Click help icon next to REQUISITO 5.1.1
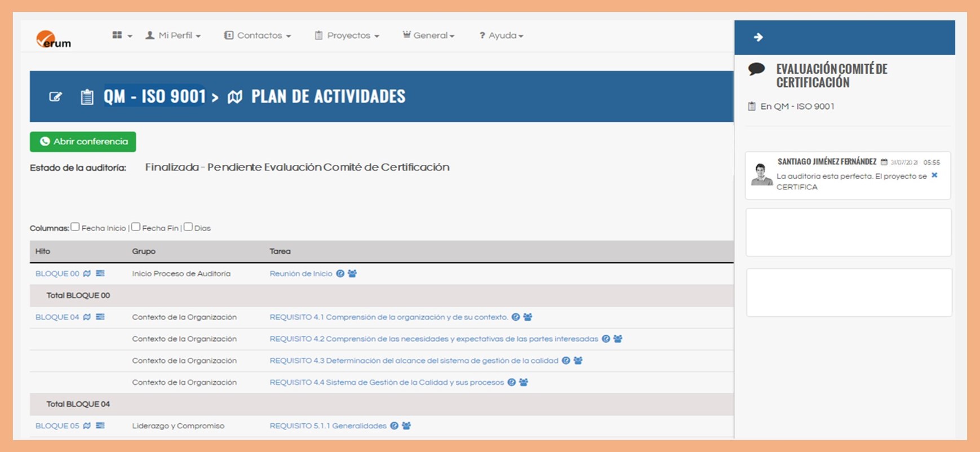Screen dimensions: 980x452 (394, 426)
